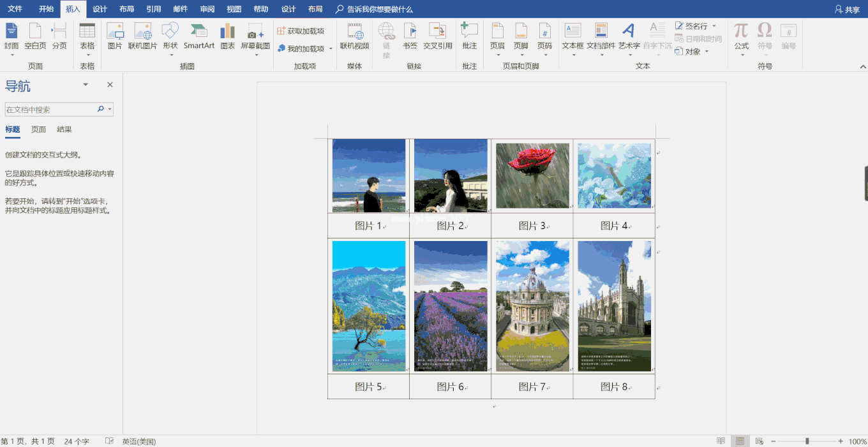Switch to the Mailings (邮件) tab
The height and width of the screenshot is (447, 868).
(180, 9)
